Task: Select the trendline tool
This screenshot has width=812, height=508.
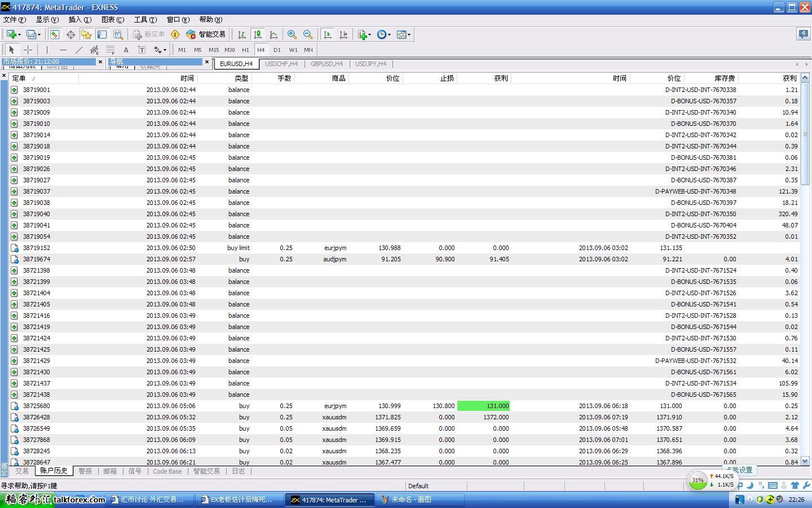Action: tap(79, 50)
